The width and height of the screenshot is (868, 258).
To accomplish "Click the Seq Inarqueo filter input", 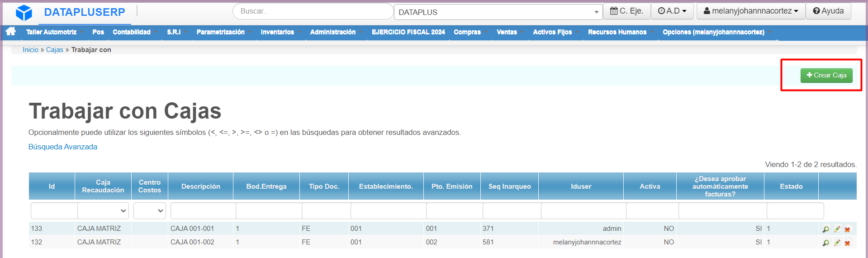I will [512, 211].
